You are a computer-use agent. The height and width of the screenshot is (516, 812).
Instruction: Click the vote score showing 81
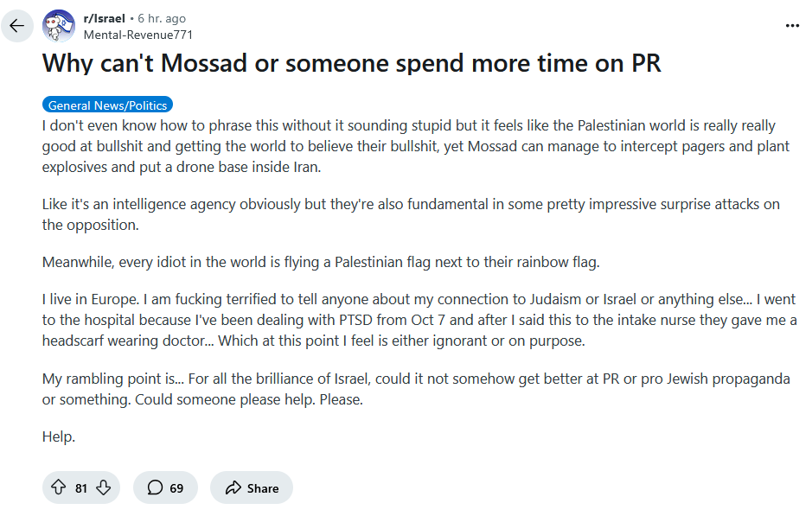[80, 488]
